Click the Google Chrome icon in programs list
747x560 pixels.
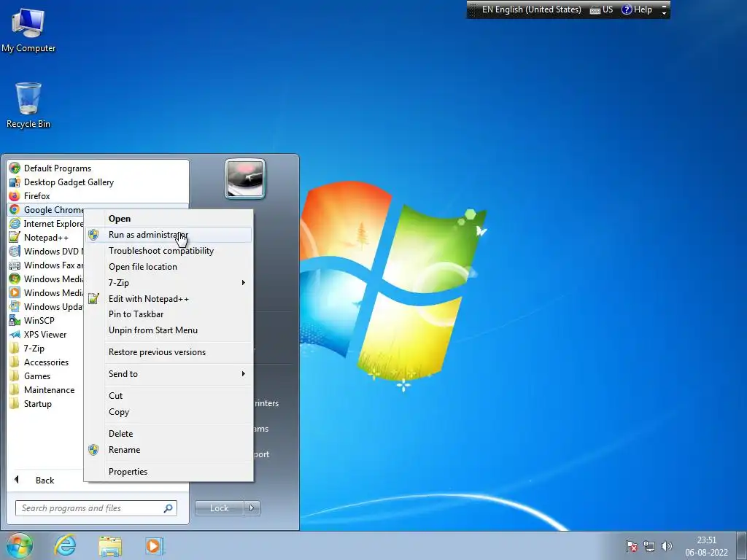coord(15,209)
